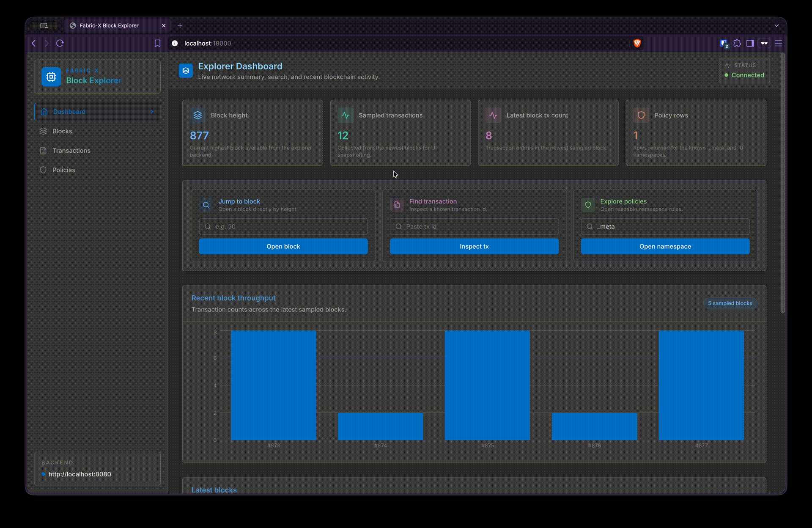Close the Fabric-X Block Explorer tab

click(164, 25)
